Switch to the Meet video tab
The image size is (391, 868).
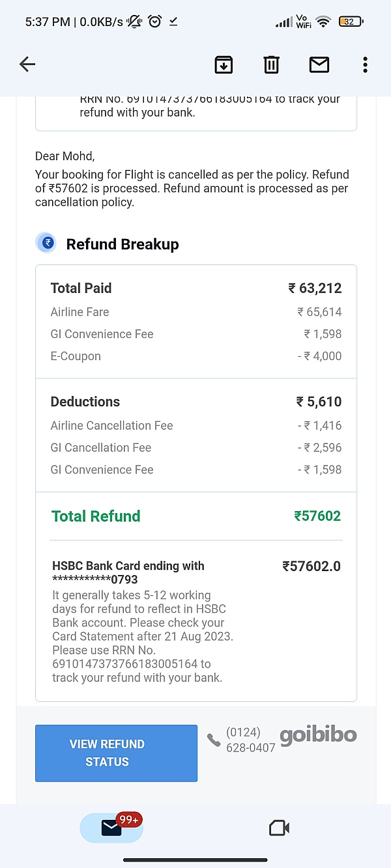[x=279, y=828]
